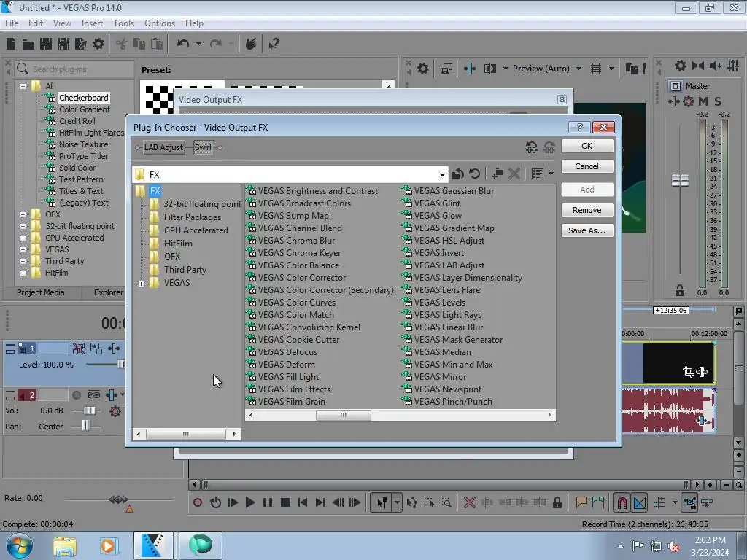Viewport: 747px width, 560px height.
Task: Click the New project icon in toolbar
Action: click(11, 44)
